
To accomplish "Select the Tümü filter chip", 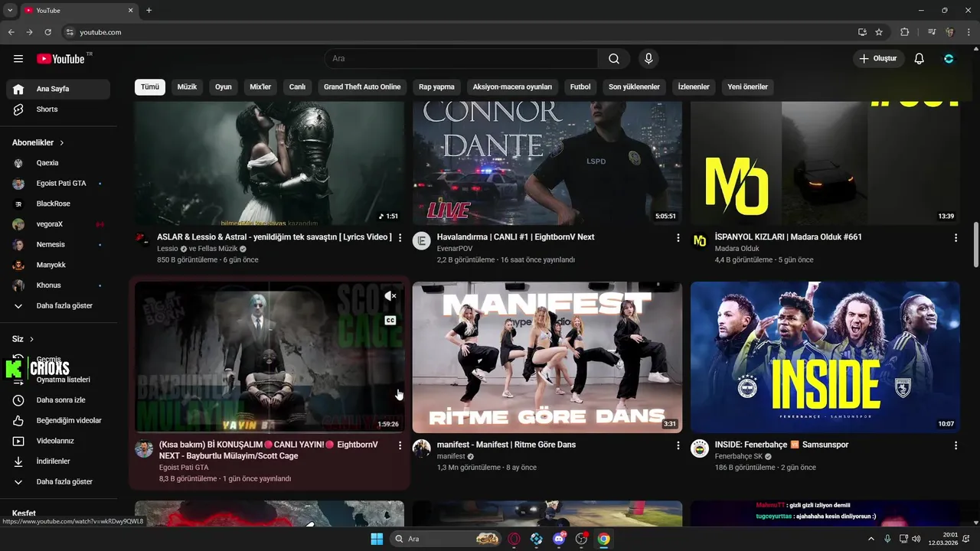I will [x=150, y=87].
